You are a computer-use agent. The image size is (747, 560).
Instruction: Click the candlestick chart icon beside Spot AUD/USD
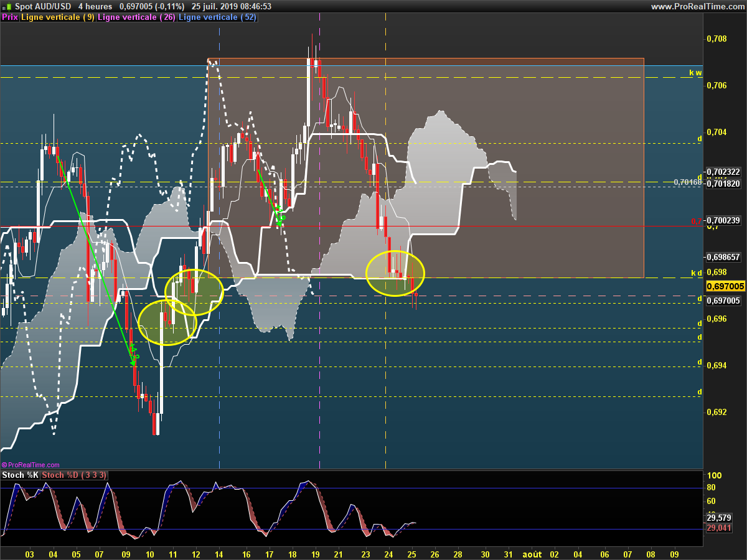[x=6, y=6]
